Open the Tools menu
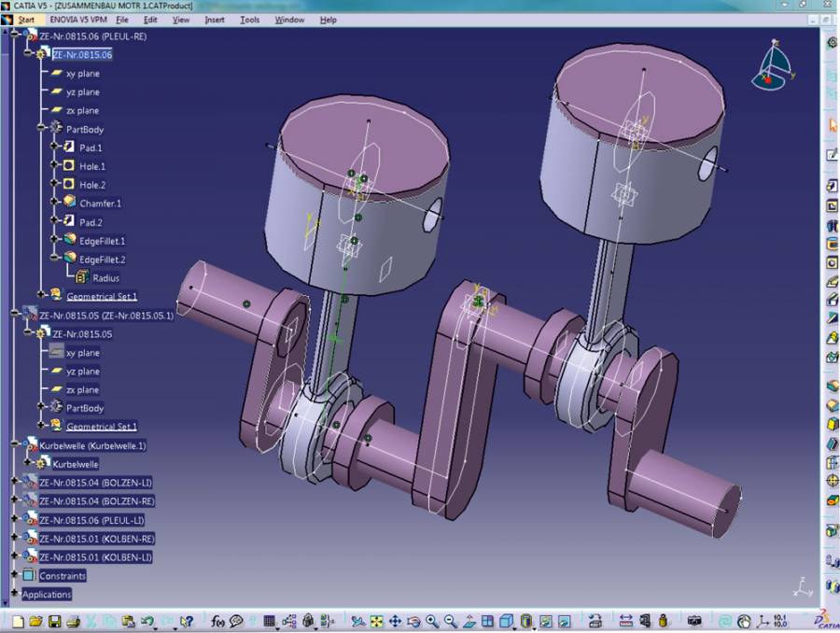The height and width of the screenshot is (633, 840). click(x=249, y=20)
